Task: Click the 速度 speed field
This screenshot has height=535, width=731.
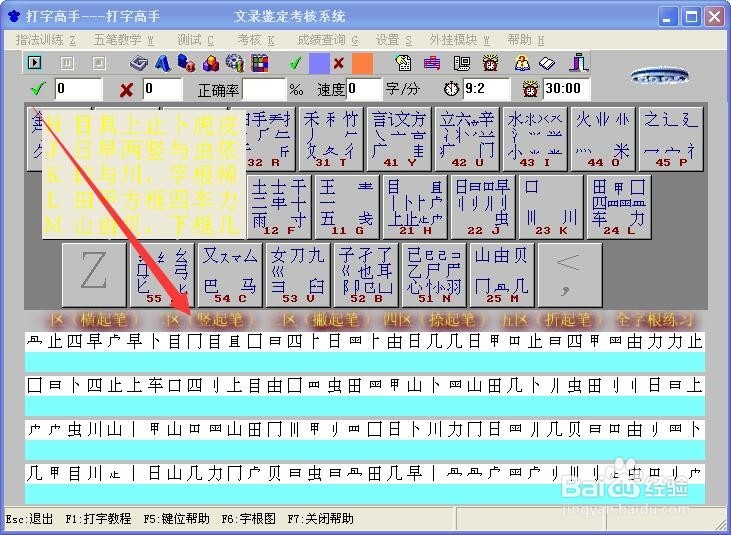Action: [364, 89]
